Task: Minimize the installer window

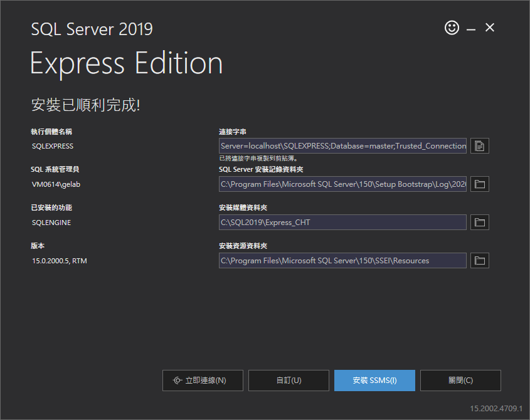Action: [x=471, y=29]
